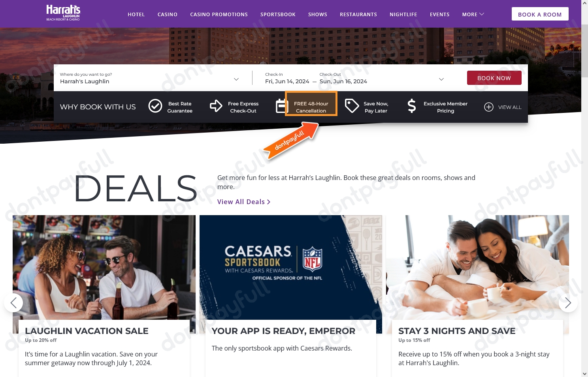Open the Caesars Sportsbook NFL deal image
Viewport: 588px width, 377px height.
tap(291, 267)
